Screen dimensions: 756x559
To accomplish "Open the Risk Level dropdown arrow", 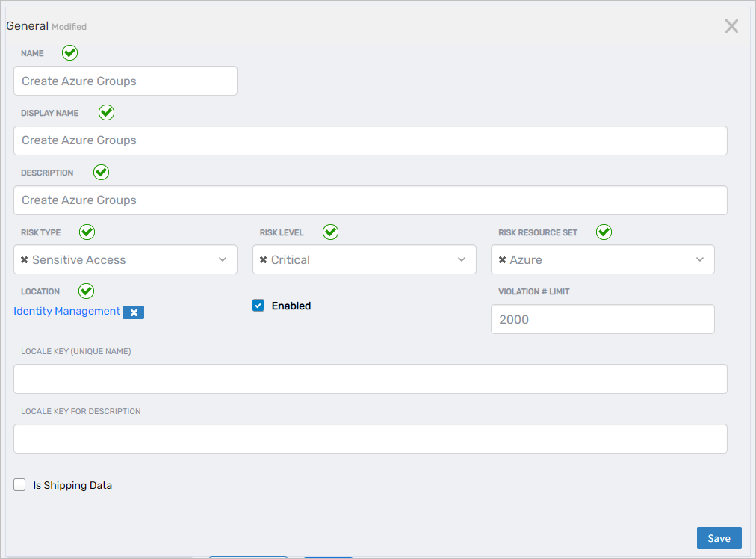I will click(x=461, y=260).
